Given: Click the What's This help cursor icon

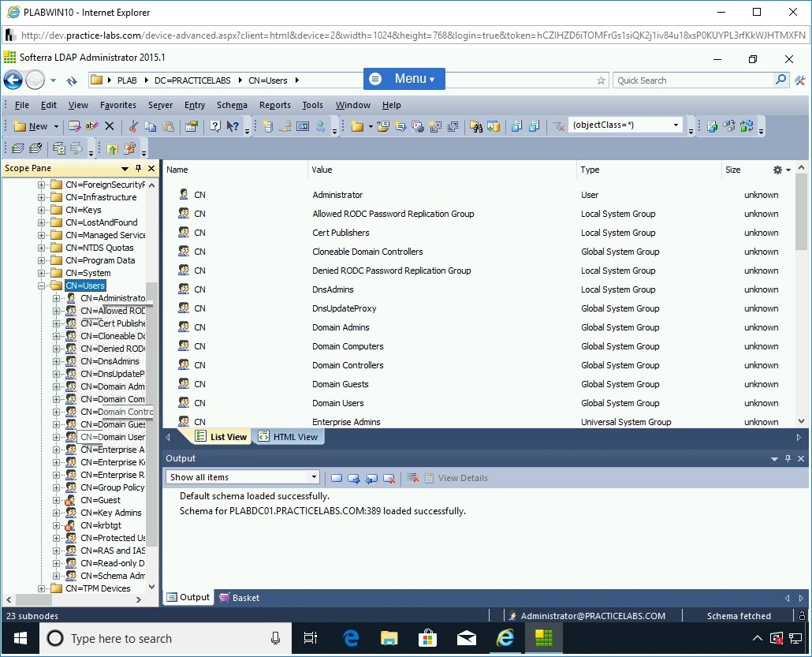Looking at the screenshot, I should click(233, 126).
